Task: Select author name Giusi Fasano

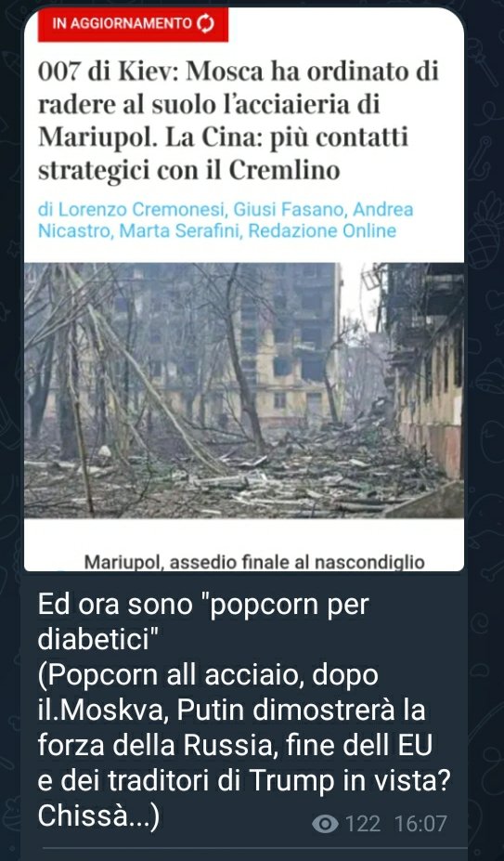Action: click(x=291, y=210)
